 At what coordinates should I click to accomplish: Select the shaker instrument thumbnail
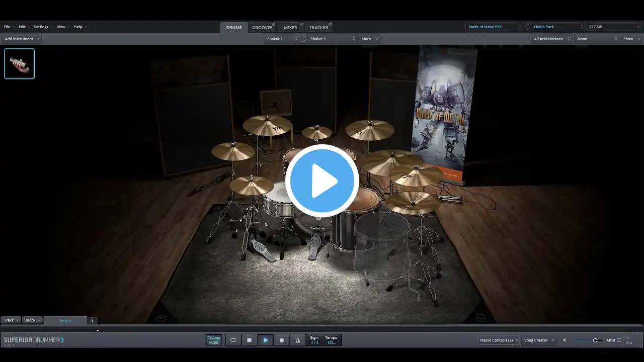tap(20, 64)
